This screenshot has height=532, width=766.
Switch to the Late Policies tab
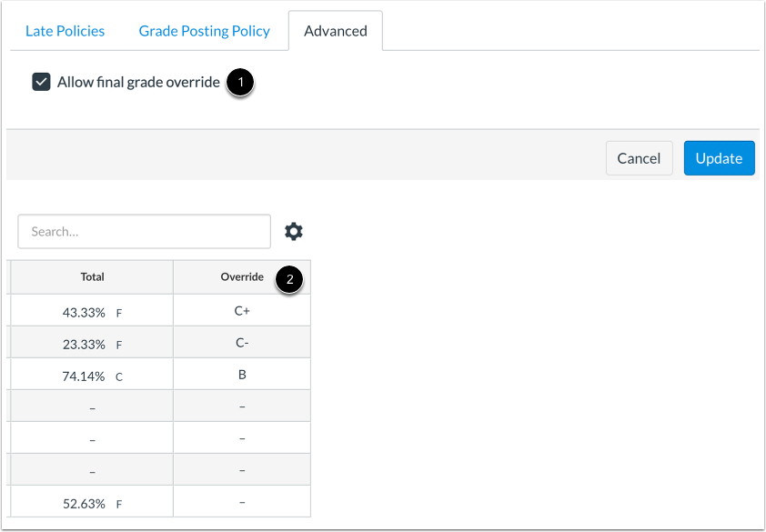tap(65, 31)
